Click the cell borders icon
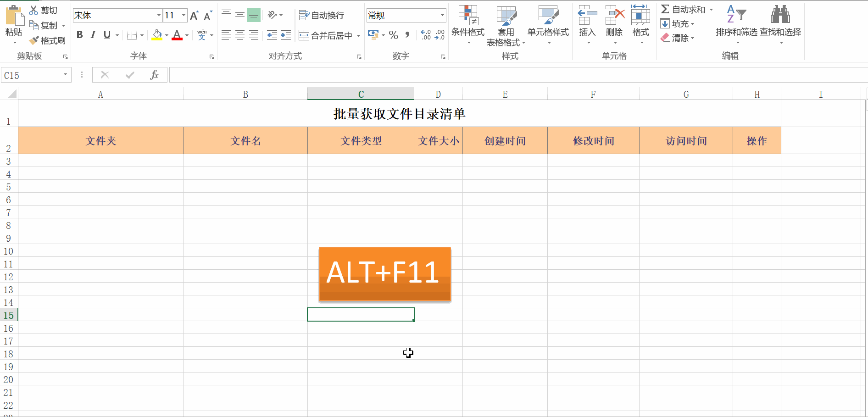Viewport: 868px width, 417px height. pos(132,35)
